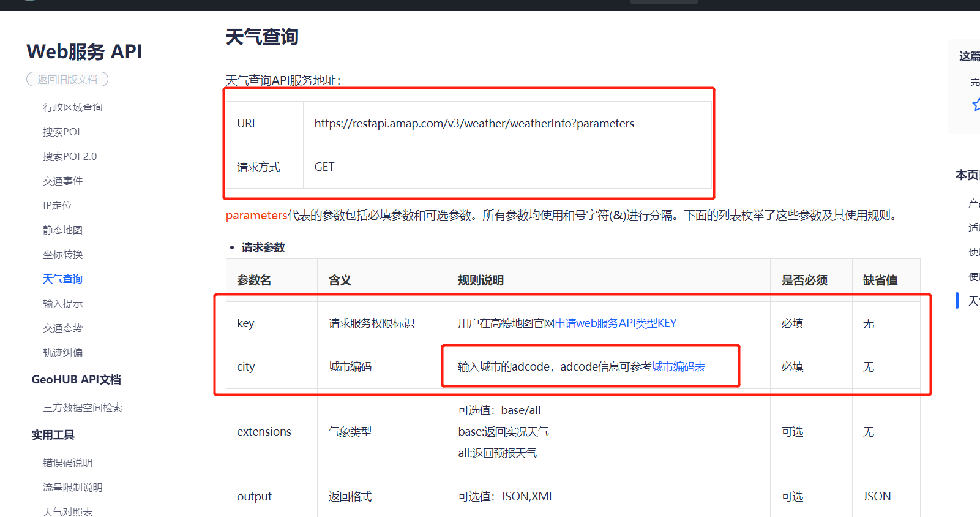This screenshot has height=517, width=980.
Task: Click the 返回旧版文档 button
Action: tap(67, 80)
